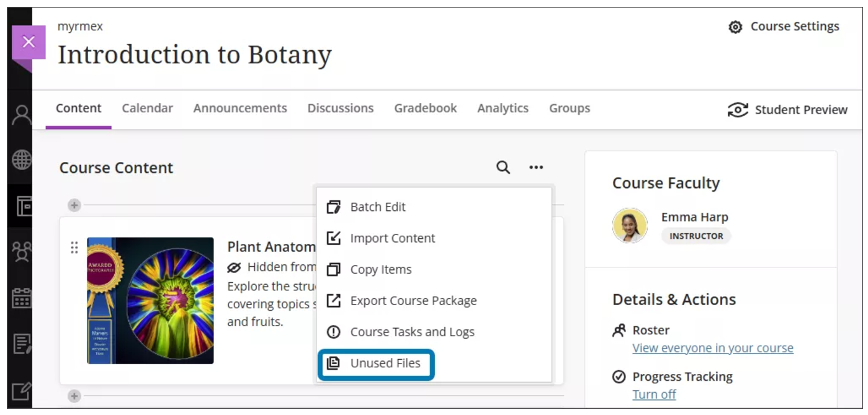Open the groups people icon in sidebar
The width and height of the screenshot is (868, 415).
click(x=22, y=251)
